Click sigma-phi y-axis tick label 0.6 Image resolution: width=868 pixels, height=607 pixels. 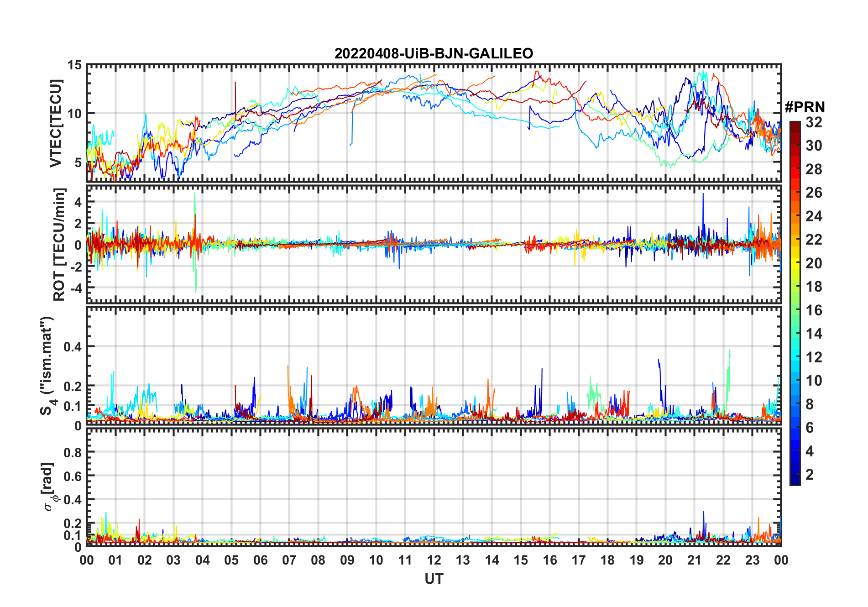[73, 476]
